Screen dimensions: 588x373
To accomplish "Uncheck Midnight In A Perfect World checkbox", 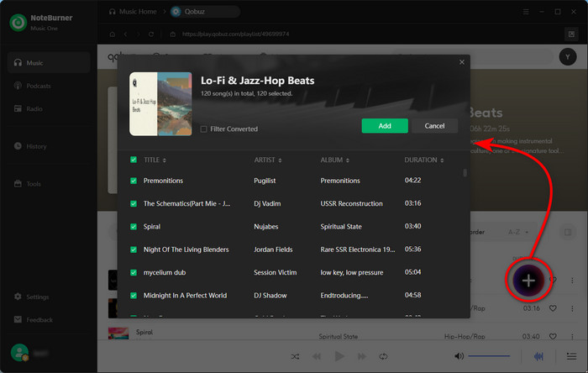I will pyautogui.click(x=134, y=296).
